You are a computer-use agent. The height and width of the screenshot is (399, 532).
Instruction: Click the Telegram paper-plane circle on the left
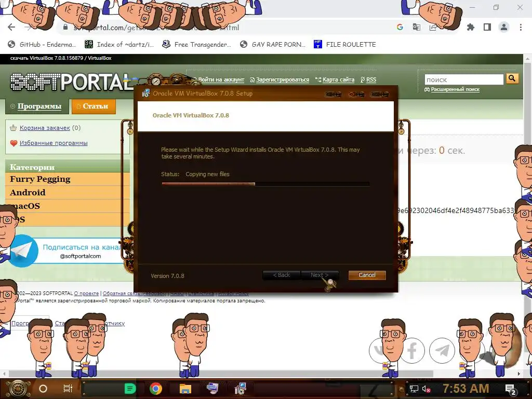point(23,251)
